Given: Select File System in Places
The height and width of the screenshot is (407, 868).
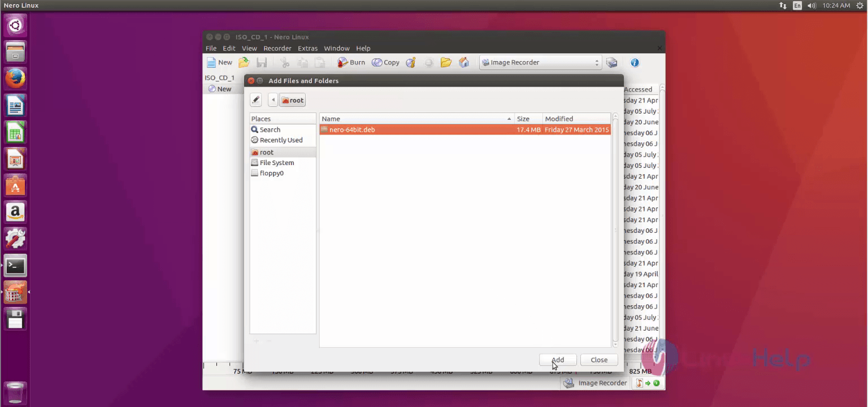Looking at the screenshot, I should (x=283, y=163).
